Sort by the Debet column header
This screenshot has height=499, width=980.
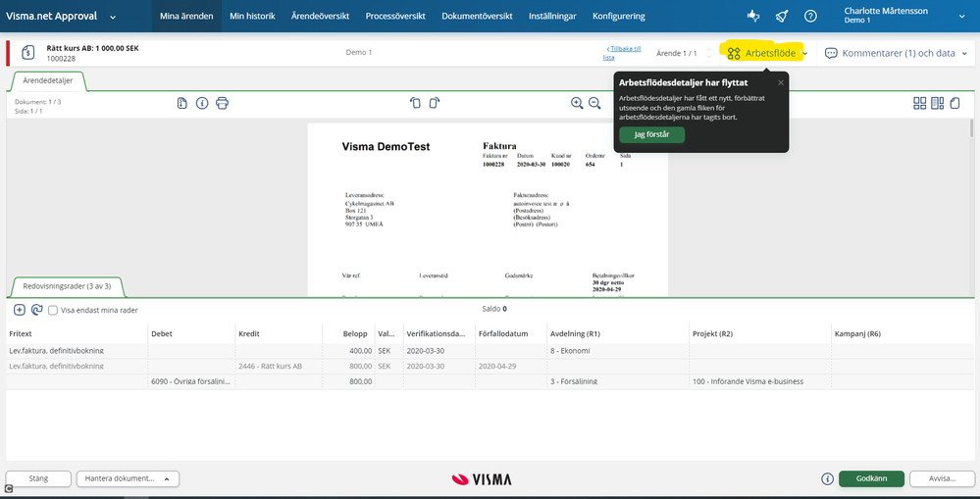[x=191, y=333]
